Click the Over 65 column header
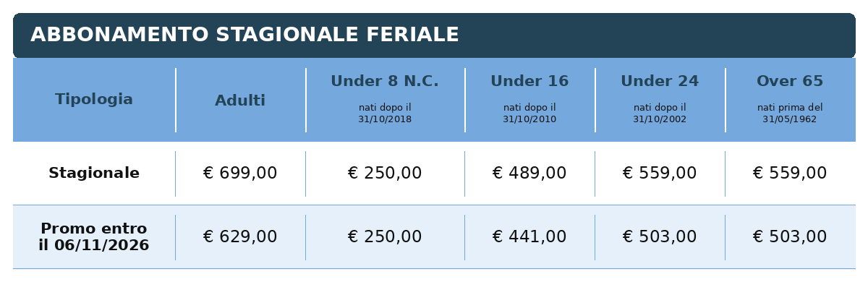This screenshot has width=868, height=282. [x=790, y=81]
